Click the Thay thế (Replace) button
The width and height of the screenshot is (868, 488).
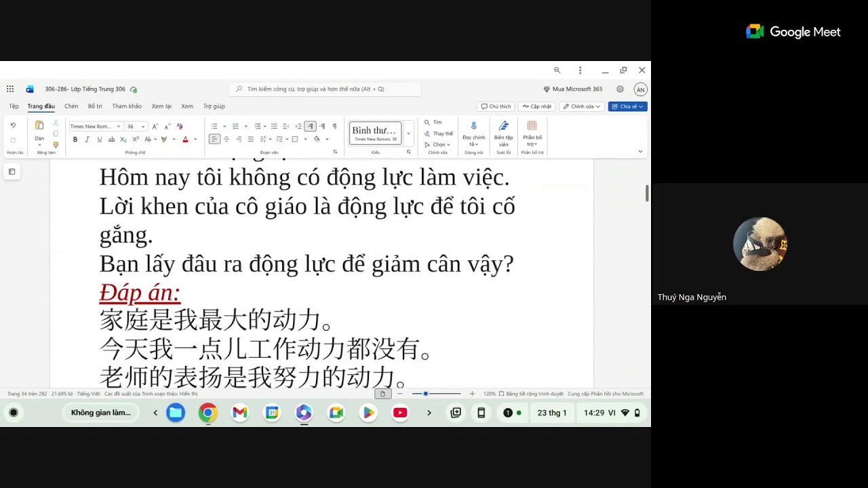[x=438, y=134]
